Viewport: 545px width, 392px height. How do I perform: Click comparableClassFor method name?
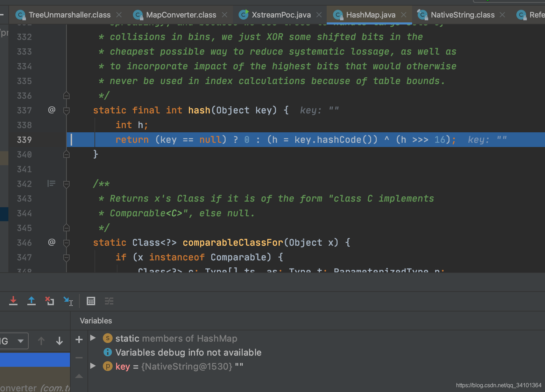[233, 243]
